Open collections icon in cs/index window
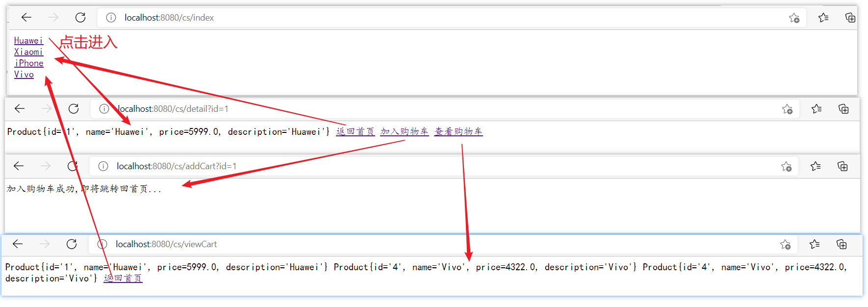 850,18
